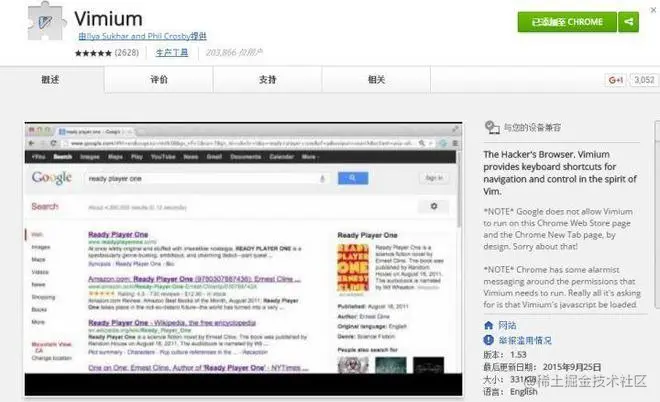
Task: Click the Ready Player One book cover
Action: [x=353, y=268]
